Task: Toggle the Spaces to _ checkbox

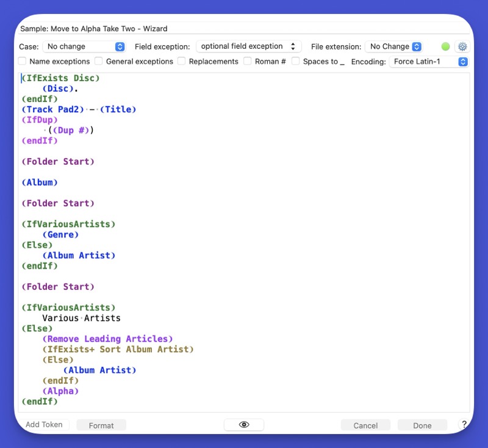Action: pos(296,62)
